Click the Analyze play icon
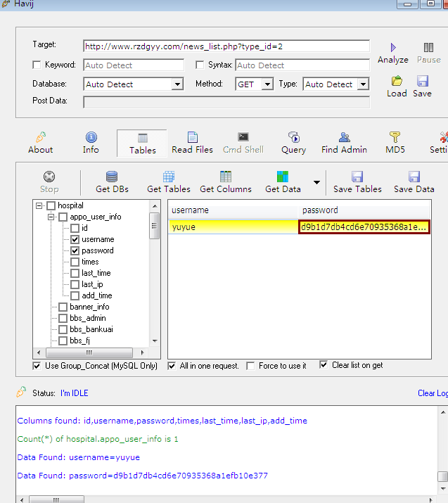 [393, 47]
